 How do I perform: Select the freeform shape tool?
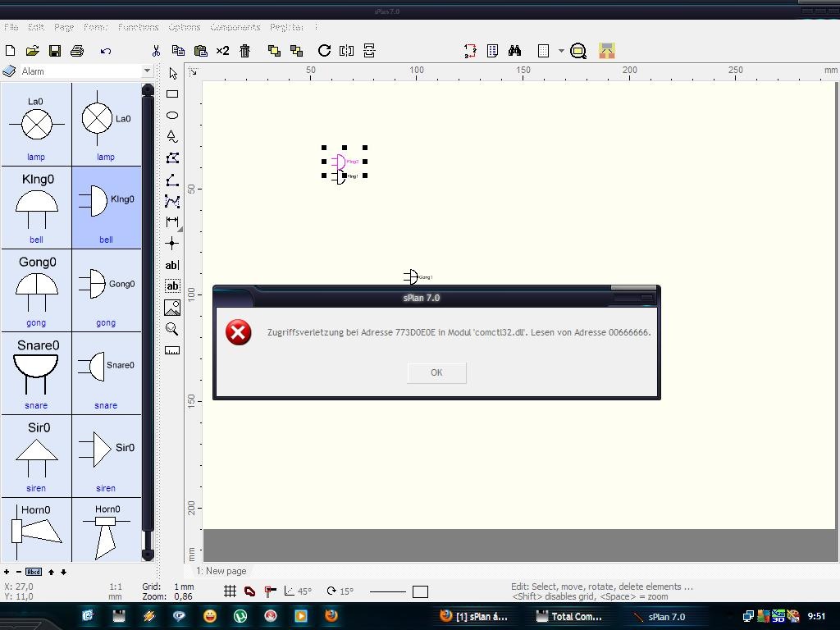(172, 136)
